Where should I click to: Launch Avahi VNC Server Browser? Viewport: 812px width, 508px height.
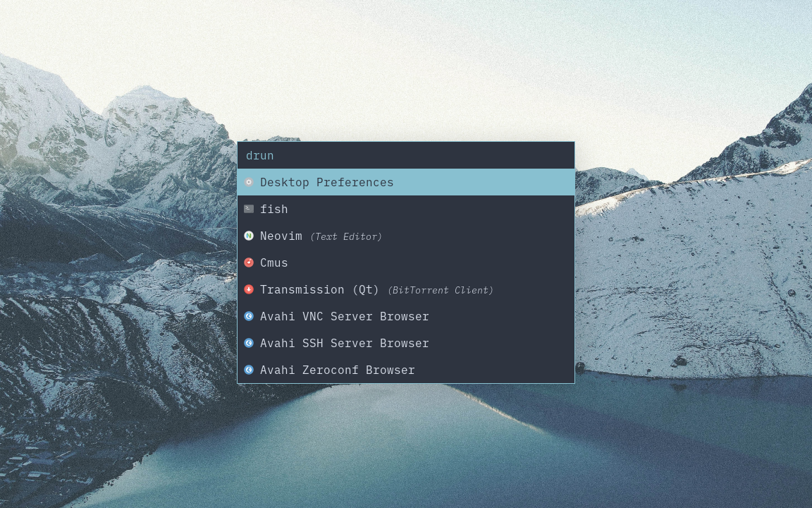(x=345, y=316)
